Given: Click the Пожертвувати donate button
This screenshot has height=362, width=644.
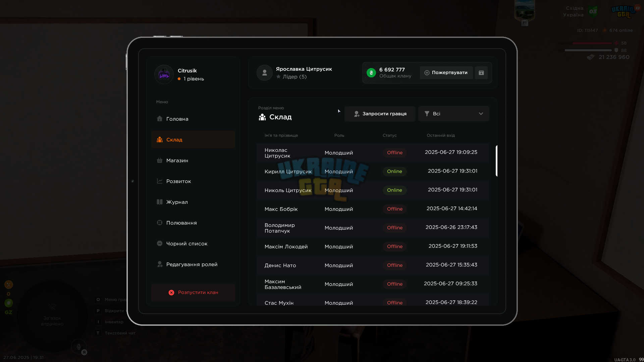Looking at the screenshot, I should click(446, 73).
